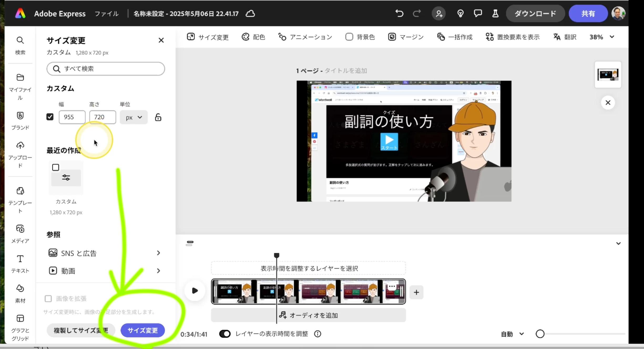Click the aspect ratio lock icon
The height and width of the screenshot is (349, 644).
(158, 117)
